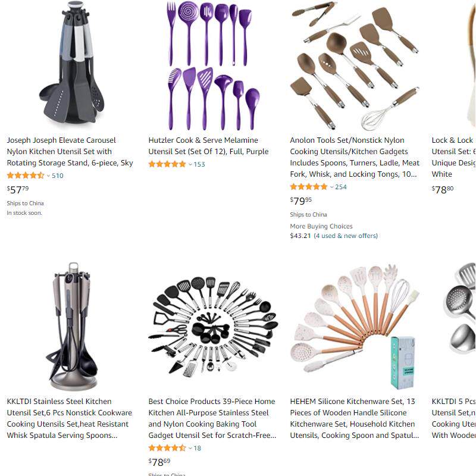This screenshot has width=476, height=476.
Task: Open the brown Anolon tools set image
Action: tap(355, 65)
